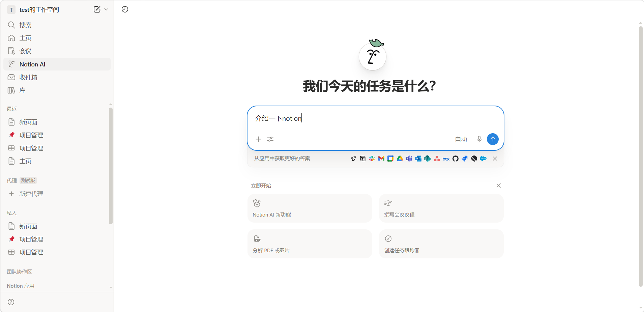Go to 搜索 in the sidebar

pos(25,25)
